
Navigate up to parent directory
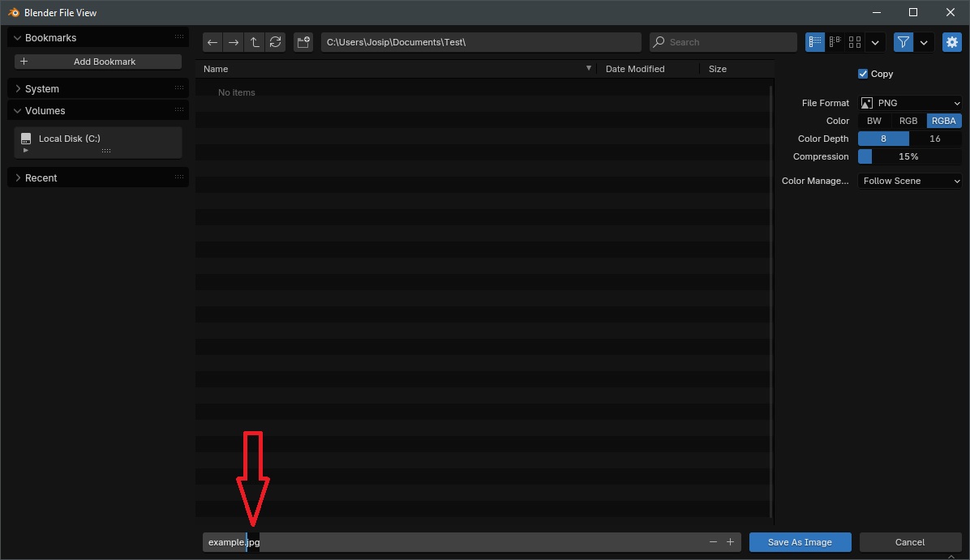pos(254,42)
